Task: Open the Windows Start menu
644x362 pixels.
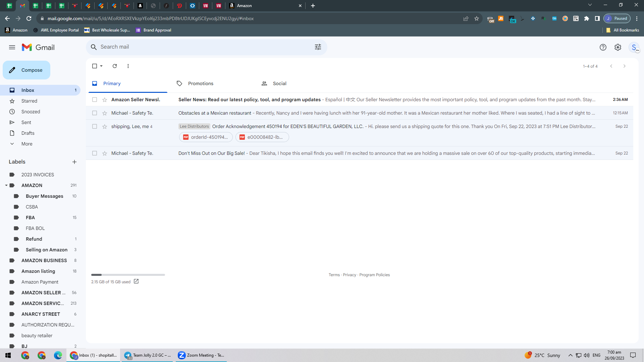Action: click(8, 355)
